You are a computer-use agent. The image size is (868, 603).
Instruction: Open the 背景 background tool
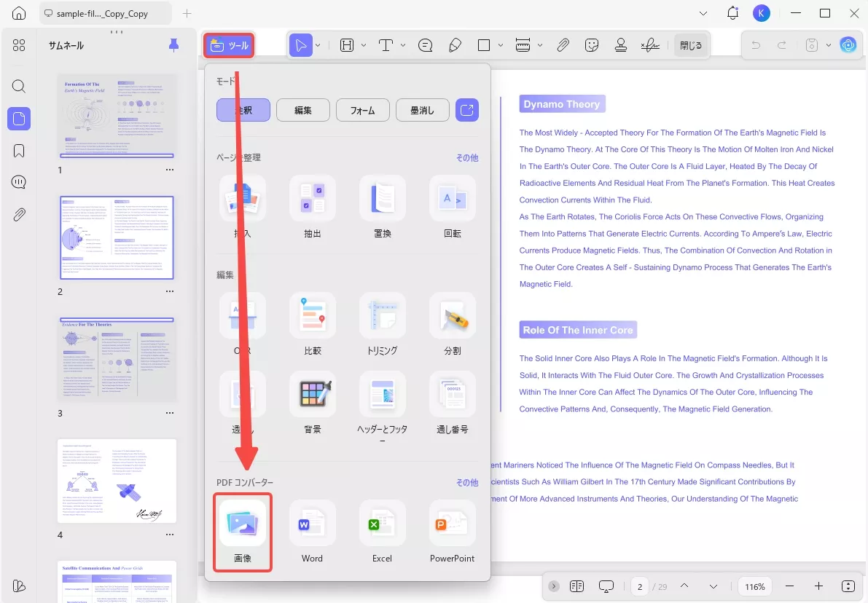312,403
